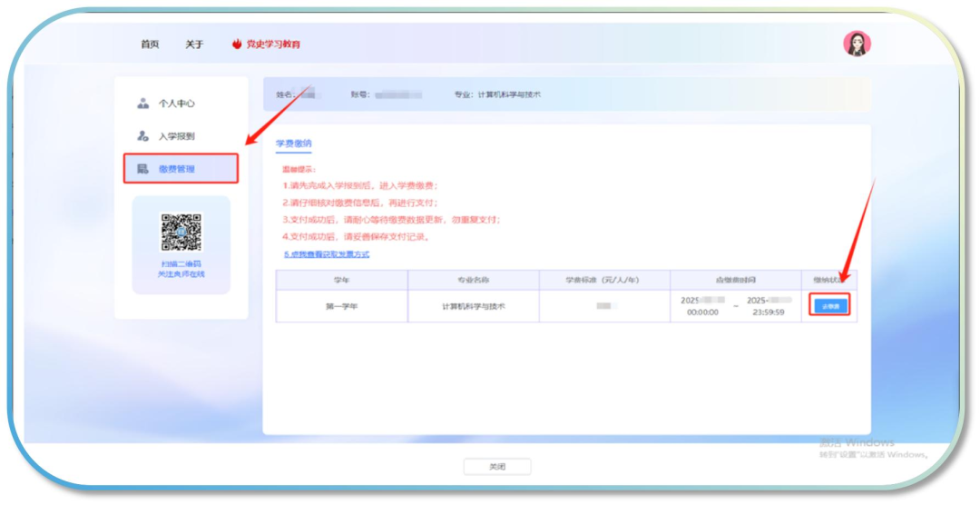Click the QR code image
The image size is (980, 505).
point(181,233)
